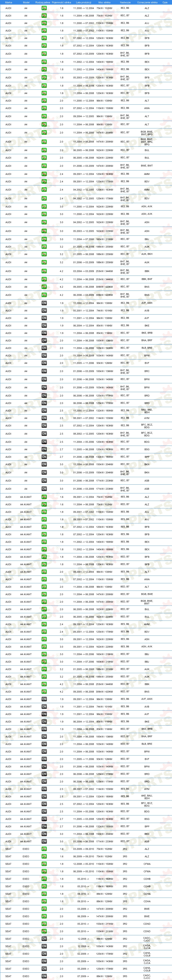Image resolution: width=172 pixels, height=980 pixels.
Task: Click petrol icon in Audi A4 'BBK, BHF' row
Action: coord(44,279)
